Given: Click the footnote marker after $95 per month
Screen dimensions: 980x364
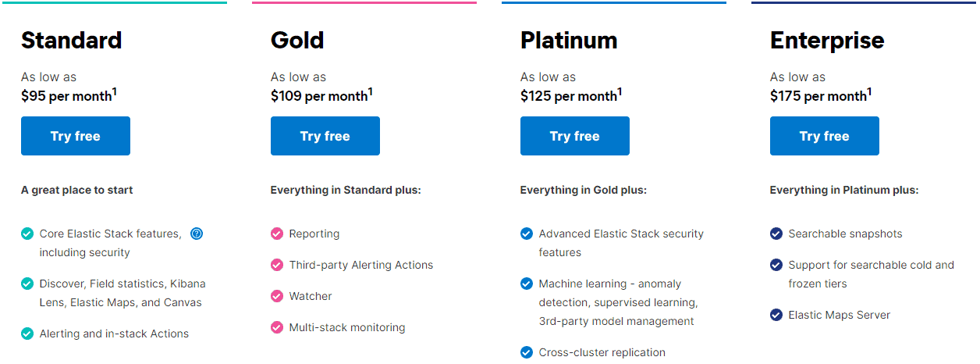Looking at the screenshot, I should [x=115, y=91].
